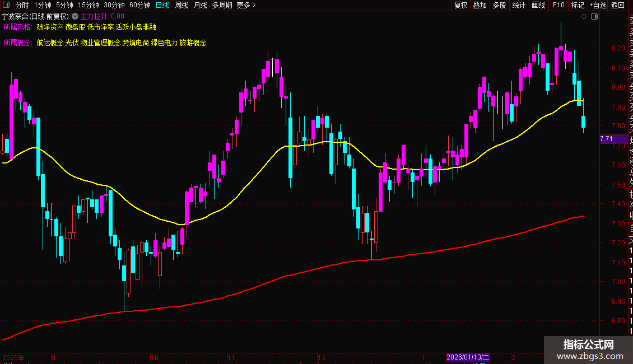
Task: Toggle the left sidebar panel icon
Action: click(x=6, y=5)
